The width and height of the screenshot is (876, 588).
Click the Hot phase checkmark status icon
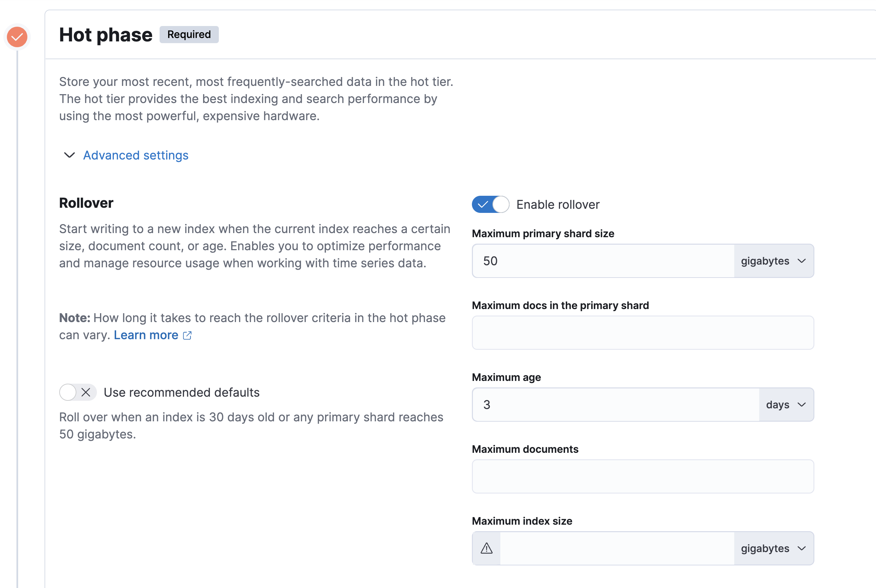[17, 37]
